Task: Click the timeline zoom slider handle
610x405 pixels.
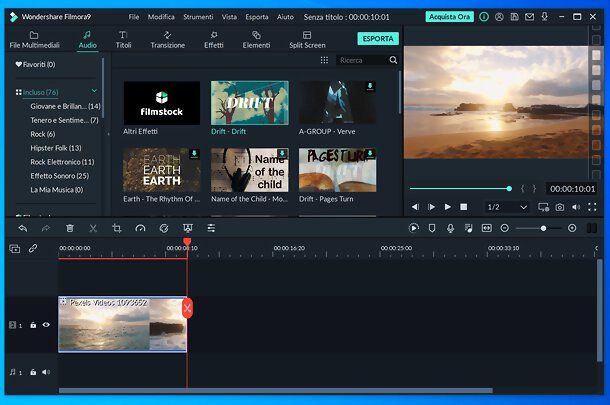Action: (x=543, y=228)
